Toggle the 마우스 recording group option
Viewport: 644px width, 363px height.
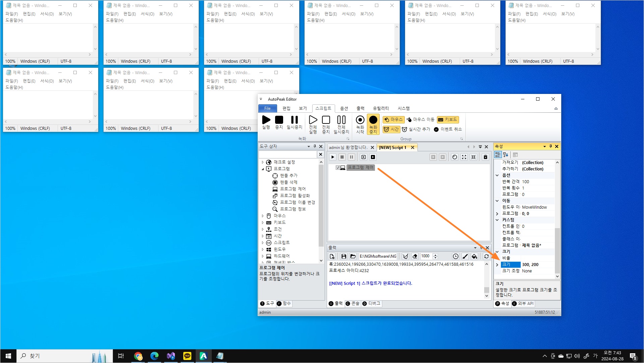(393, 119)
